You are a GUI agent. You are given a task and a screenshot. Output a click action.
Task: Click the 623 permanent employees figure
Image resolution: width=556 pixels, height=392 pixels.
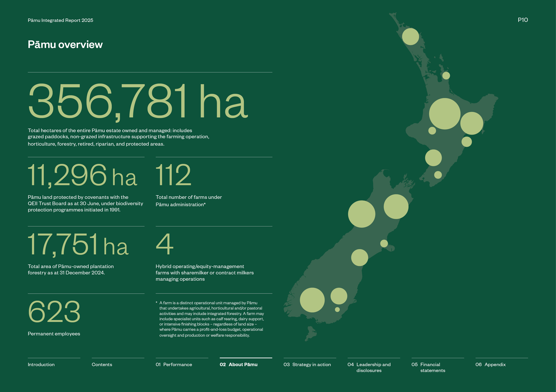click(x=54, y=311)
